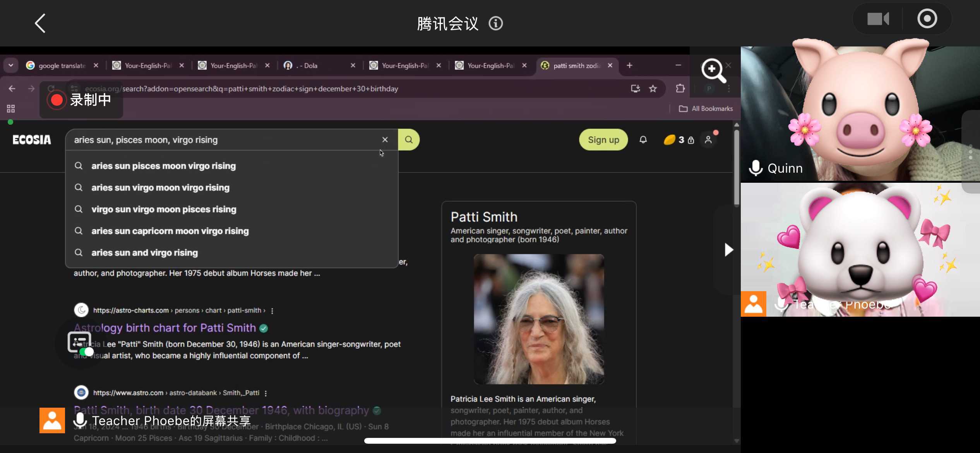Click the Sign up button

pos(603,140)
